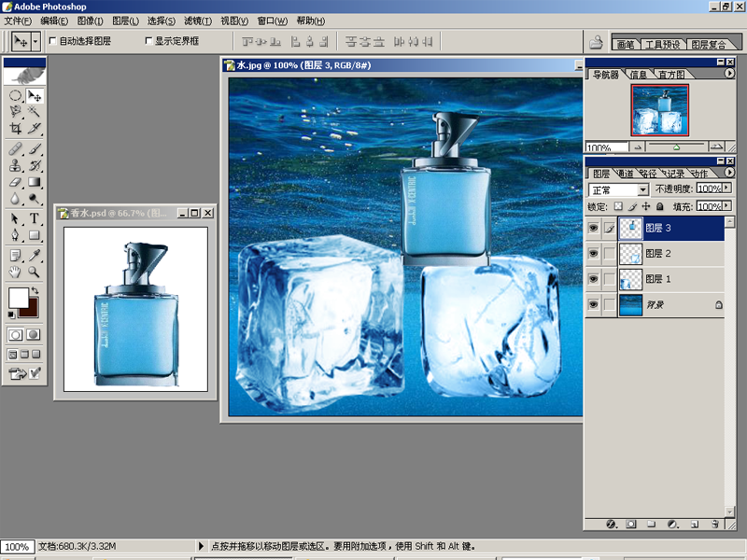Image resolution: width=747 pixels, height=560 pixels.
Task: Enable Auto Select Layer checkbox
Action: pyautogui.click(x=53, y=41)
